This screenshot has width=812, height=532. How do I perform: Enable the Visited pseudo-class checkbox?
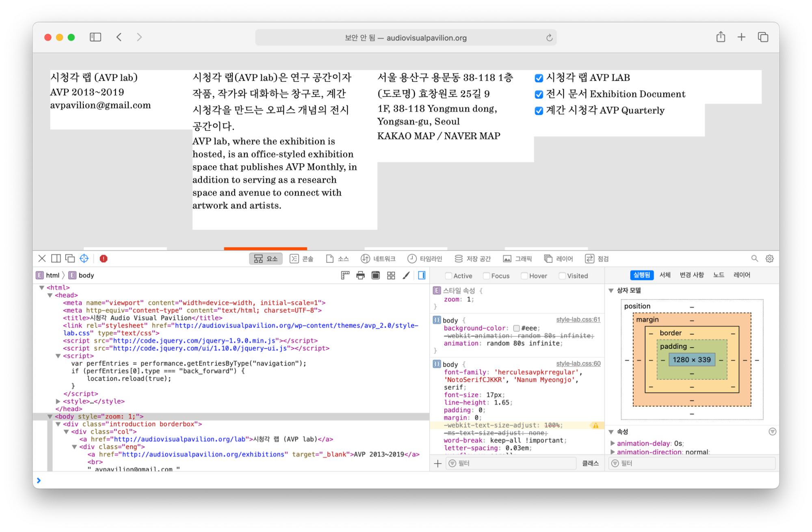(562, 276)
